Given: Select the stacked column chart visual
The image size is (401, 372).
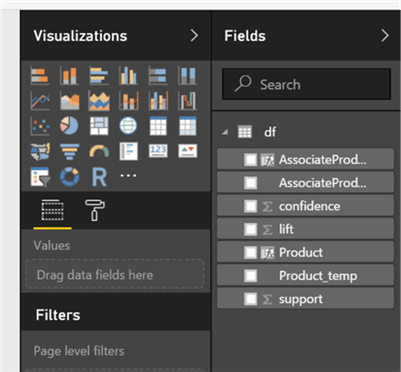Looking at the screenshot, I should 69,75.
